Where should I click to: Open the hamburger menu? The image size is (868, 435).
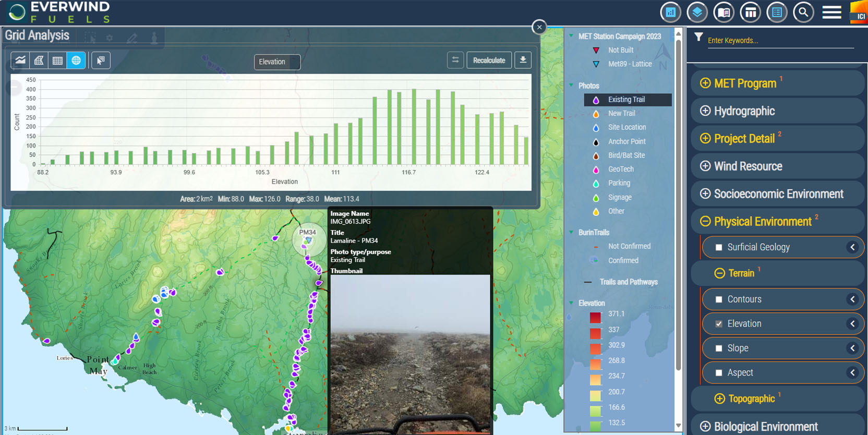[831, 12]
